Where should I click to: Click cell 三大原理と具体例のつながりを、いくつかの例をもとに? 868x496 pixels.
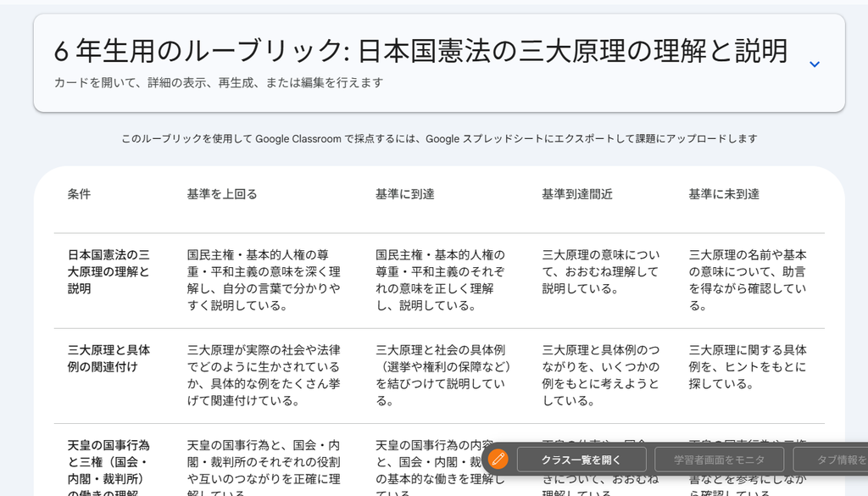click(601, 376)
